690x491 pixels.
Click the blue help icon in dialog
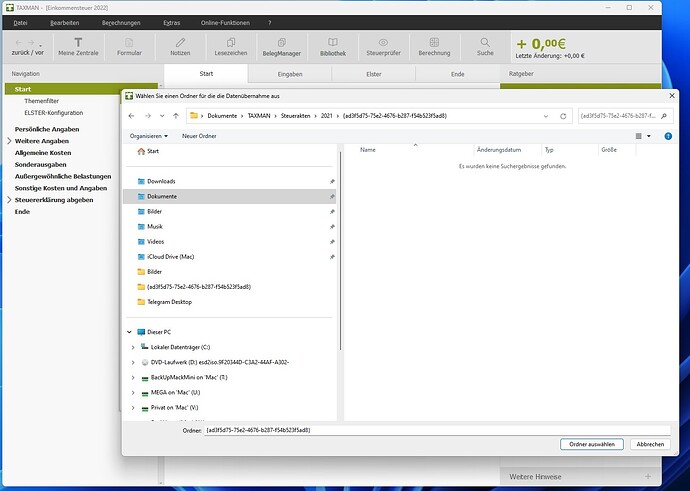coord(668,136)
